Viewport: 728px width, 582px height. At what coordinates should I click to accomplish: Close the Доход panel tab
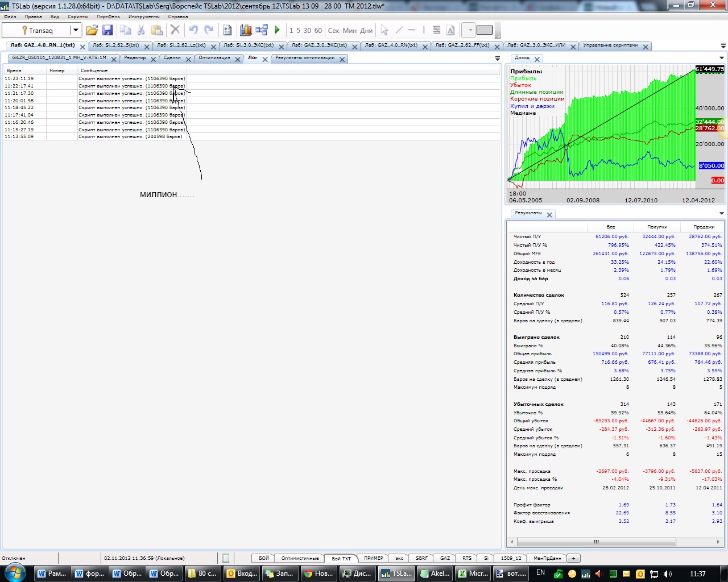click(x=537, y=59)
